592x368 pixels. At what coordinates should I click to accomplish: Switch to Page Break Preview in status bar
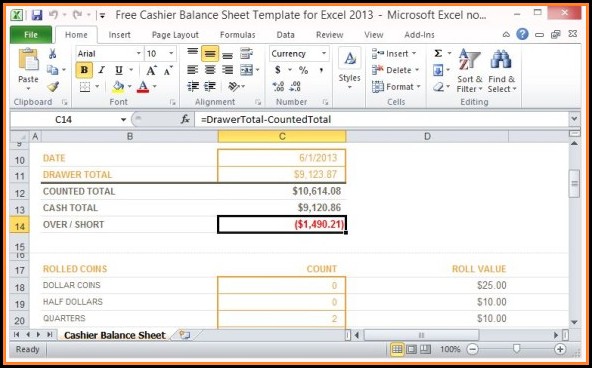[x=426, y=349]
